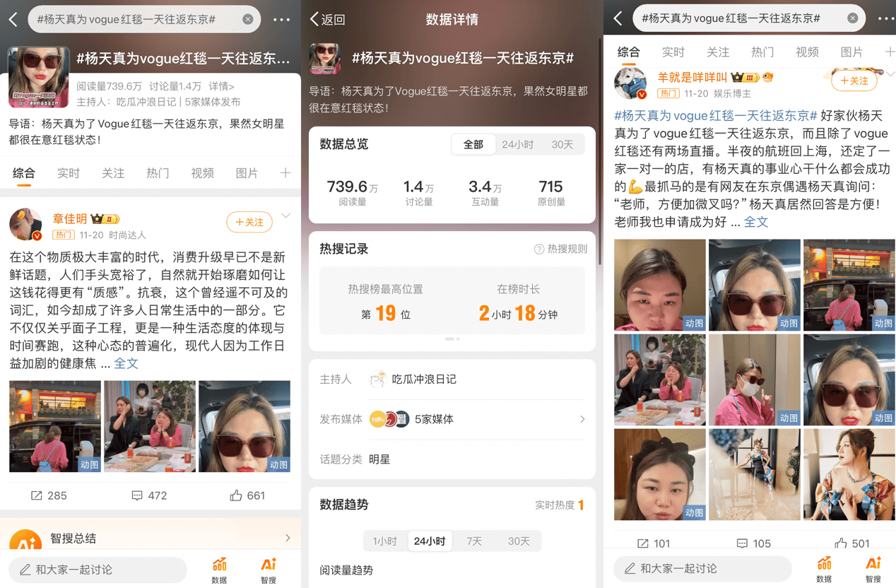896x588 pixels.
Task: Select 综合 tab in right panel
Action: (x=629, y=52)
